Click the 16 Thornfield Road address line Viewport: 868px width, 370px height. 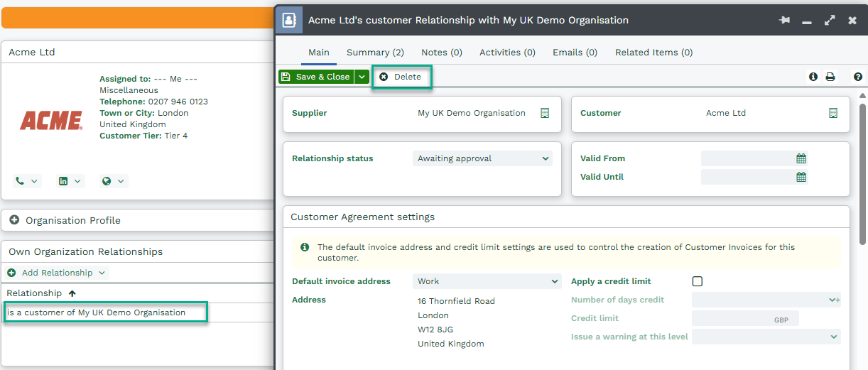click(456, 301)
